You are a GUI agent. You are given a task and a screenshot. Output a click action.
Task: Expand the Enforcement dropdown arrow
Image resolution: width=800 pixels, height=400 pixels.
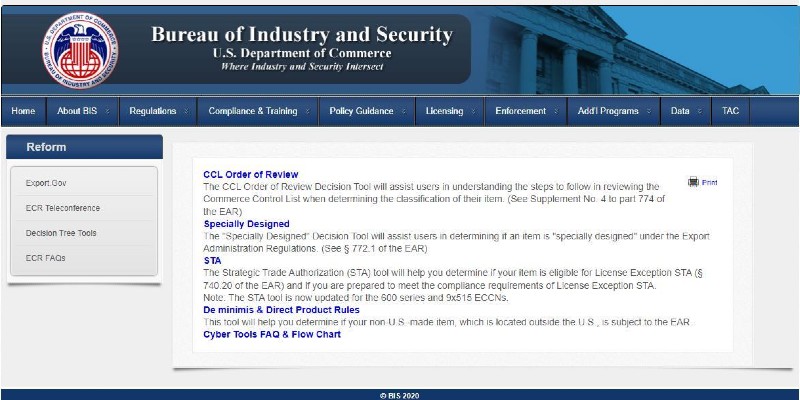556,111
